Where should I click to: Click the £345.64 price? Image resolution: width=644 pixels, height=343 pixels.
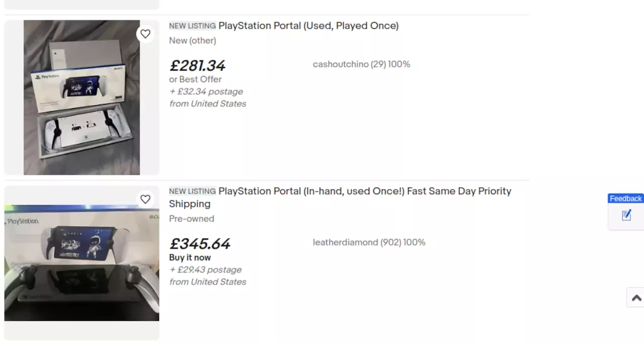coord(200,244)
